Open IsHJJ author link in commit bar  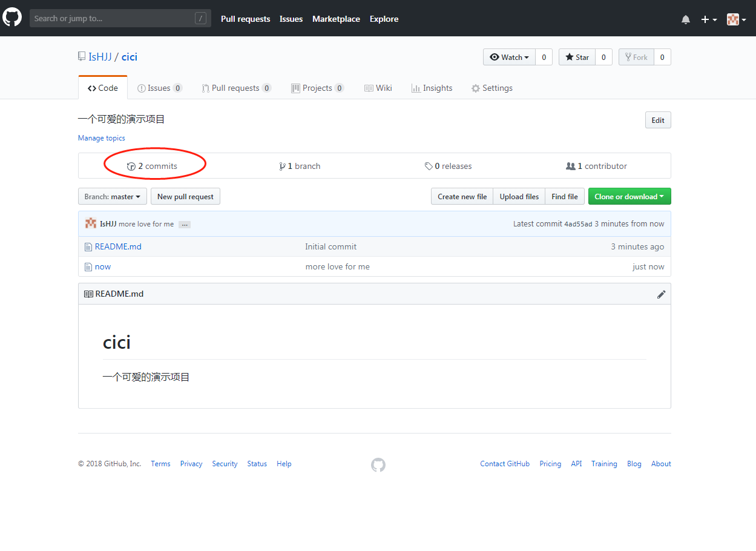[x=108, y=224]
